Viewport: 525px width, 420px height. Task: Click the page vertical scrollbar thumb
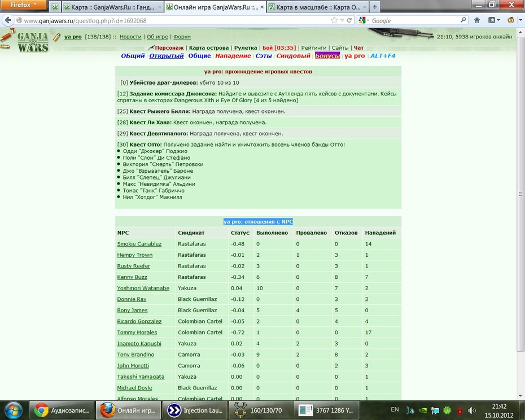point(520,194)
